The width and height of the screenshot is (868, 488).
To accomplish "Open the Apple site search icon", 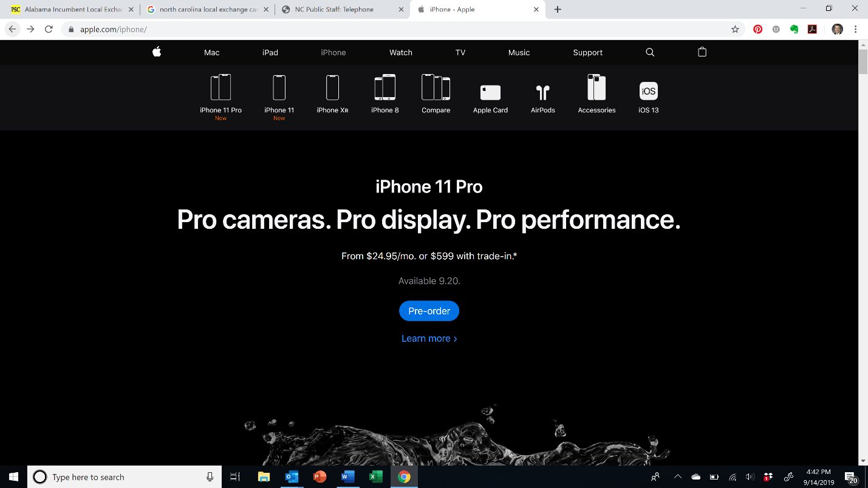I will click(650, 52).
